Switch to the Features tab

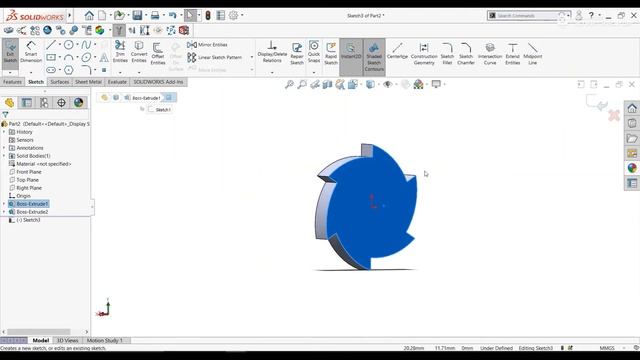click(12, 82)
